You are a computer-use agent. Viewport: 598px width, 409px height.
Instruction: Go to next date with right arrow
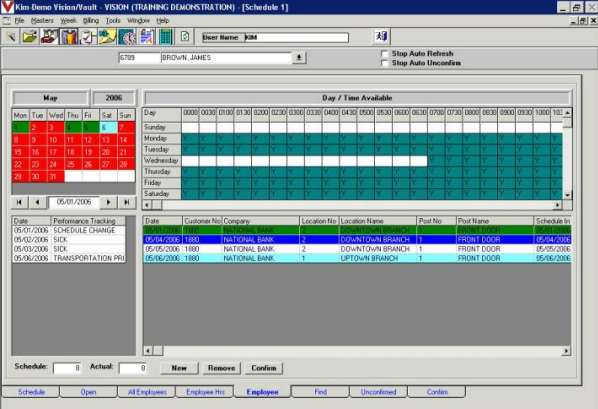(109, 202)
